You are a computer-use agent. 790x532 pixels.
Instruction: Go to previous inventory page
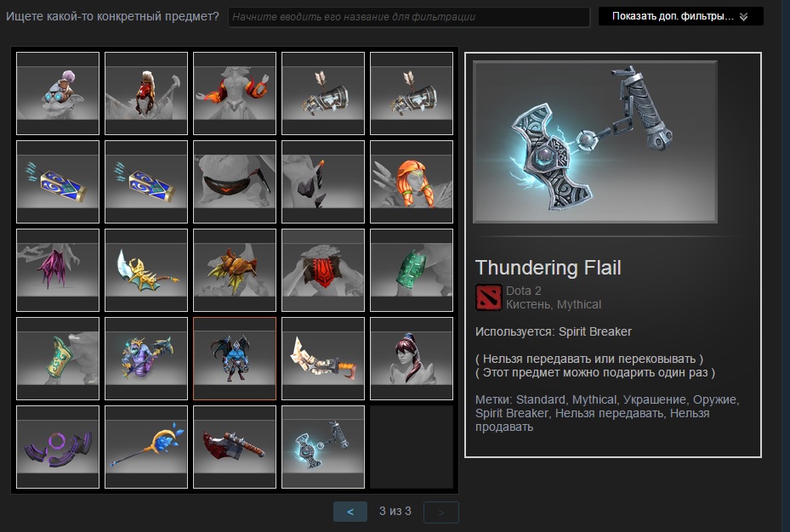[350, 512]
